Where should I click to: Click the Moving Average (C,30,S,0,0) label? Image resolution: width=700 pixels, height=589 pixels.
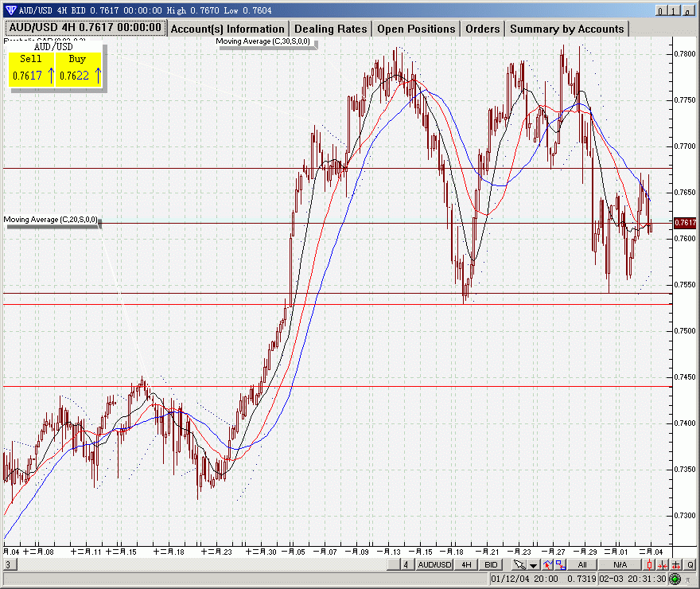[263, 41]
